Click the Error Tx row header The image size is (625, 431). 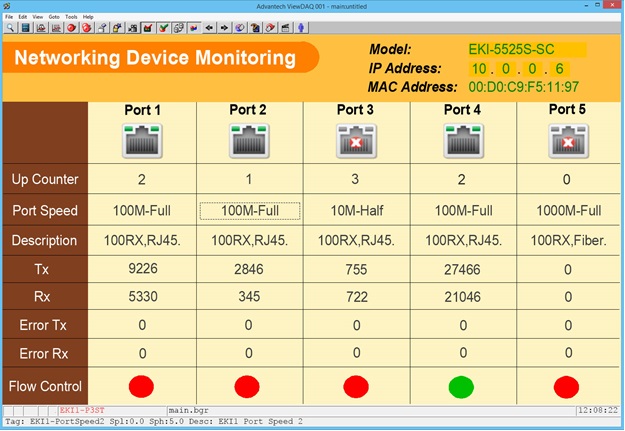pos(43,325)
